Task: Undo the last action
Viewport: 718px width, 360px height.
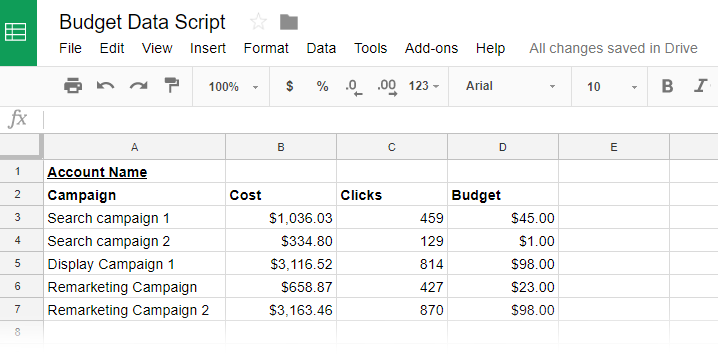Action: pos(105,86)
